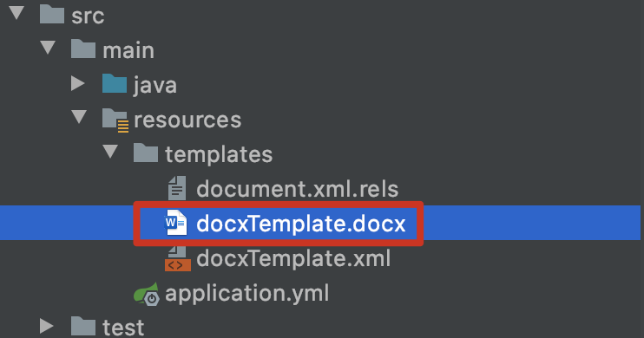Select document.xml.rels in the tree
Viewport: 644px width, 338px height.
coord(298,189)
